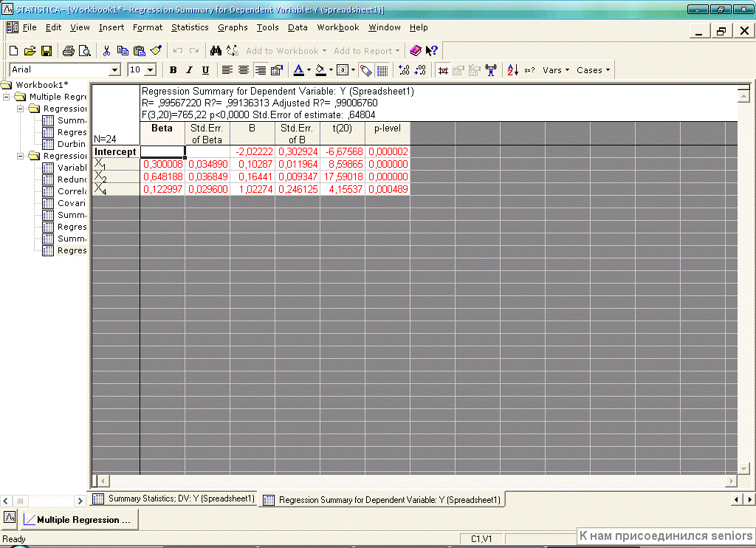Click the Print icon

tap(68, 51)
